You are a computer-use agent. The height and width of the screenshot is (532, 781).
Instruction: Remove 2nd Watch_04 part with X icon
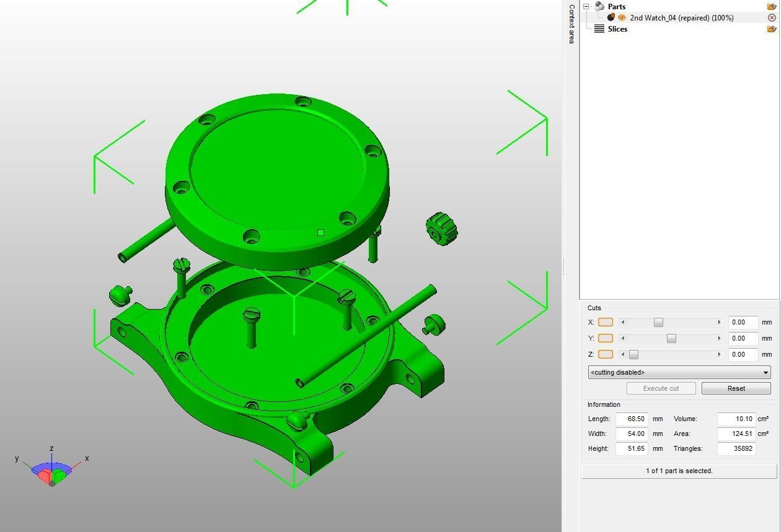click(x=772, y=18)
